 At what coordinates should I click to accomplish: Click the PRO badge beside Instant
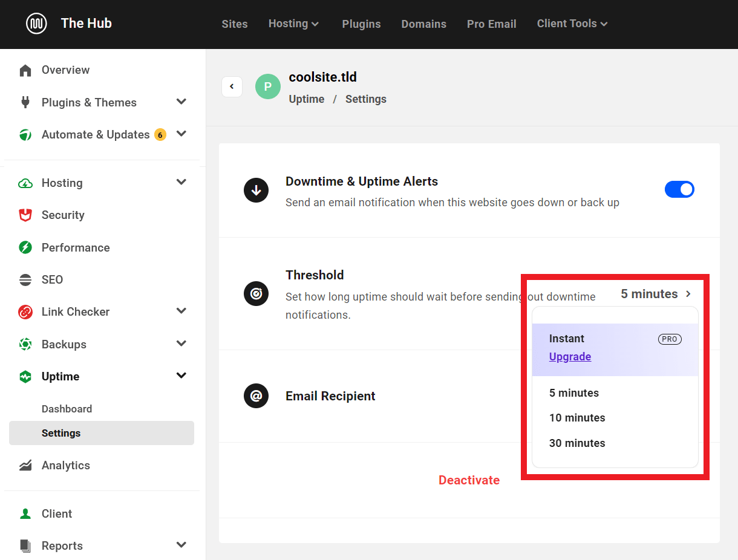[670, 339]
